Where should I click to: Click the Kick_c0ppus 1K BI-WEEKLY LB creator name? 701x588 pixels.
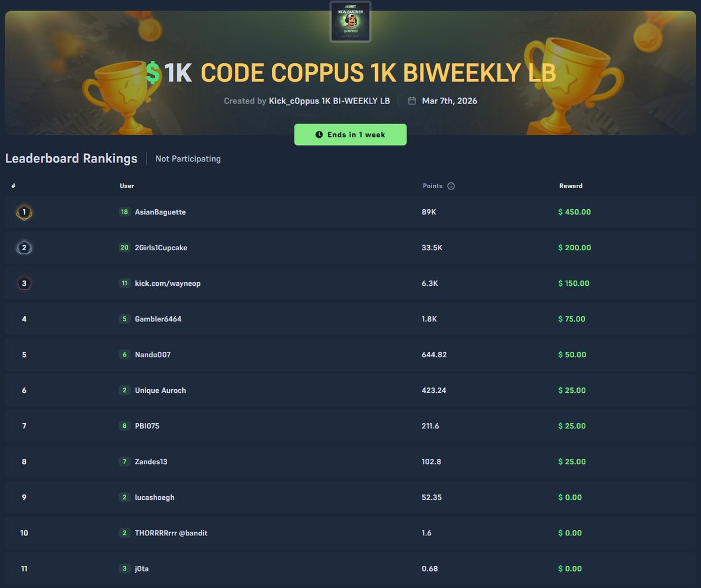(329, 101)
